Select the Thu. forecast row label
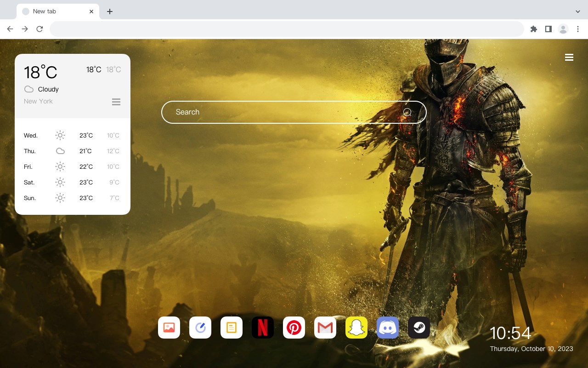The height and width of the screenshot is (368, 588). (x=30, y=151)
